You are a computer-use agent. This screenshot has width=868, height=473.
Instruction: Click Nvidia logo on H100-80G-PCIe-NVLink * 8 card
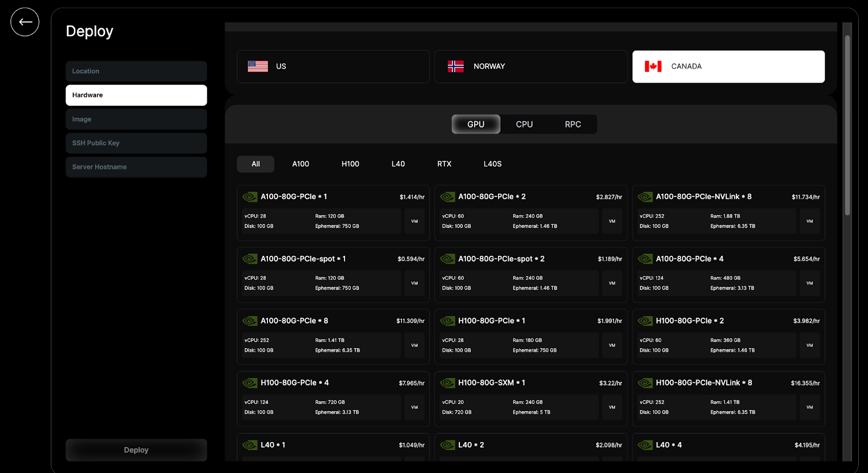pyautogui.click(x=645, y=383)
